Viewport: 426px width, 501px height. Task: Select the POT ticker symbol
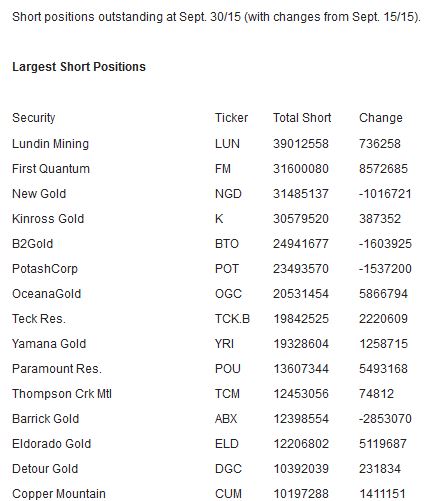(x=227, y=269)
